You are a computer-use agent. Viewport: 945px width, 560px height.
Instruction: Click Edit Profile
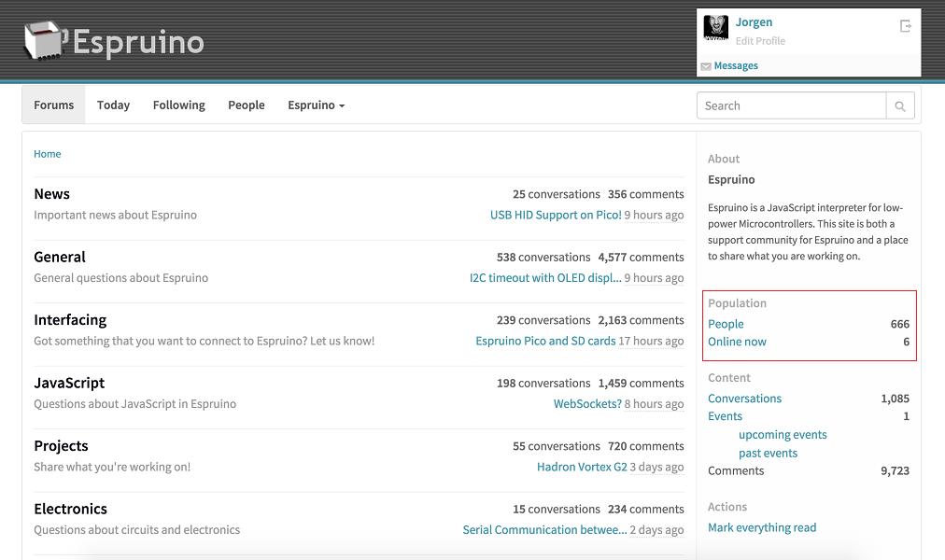click(x=760, y=41)
